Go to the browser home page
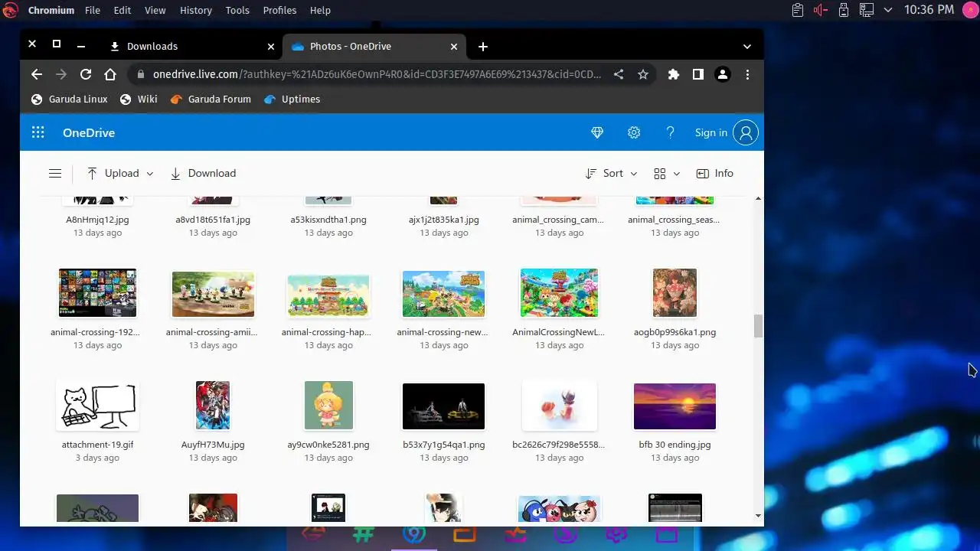 click(110, 74)
